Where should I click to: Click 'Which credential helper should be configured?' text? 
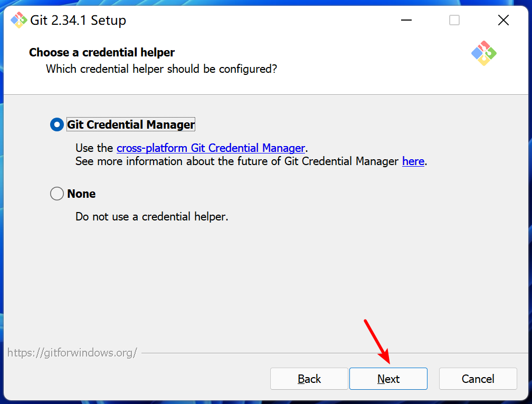[161, 69]
